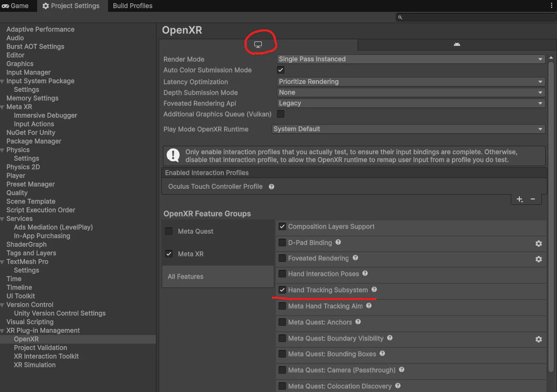The height and width of the screenshot is (392, 557).
Task: Open the Latency Optimization dropdown
Action: [x=411, y=82]
